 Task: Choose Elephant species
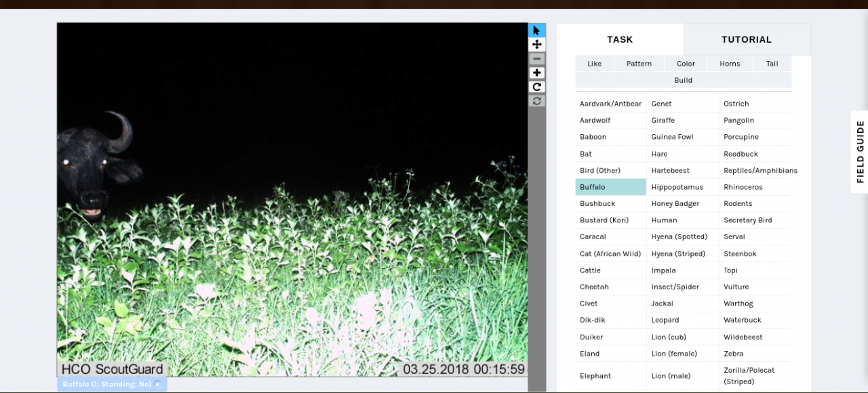pos(610,376)
